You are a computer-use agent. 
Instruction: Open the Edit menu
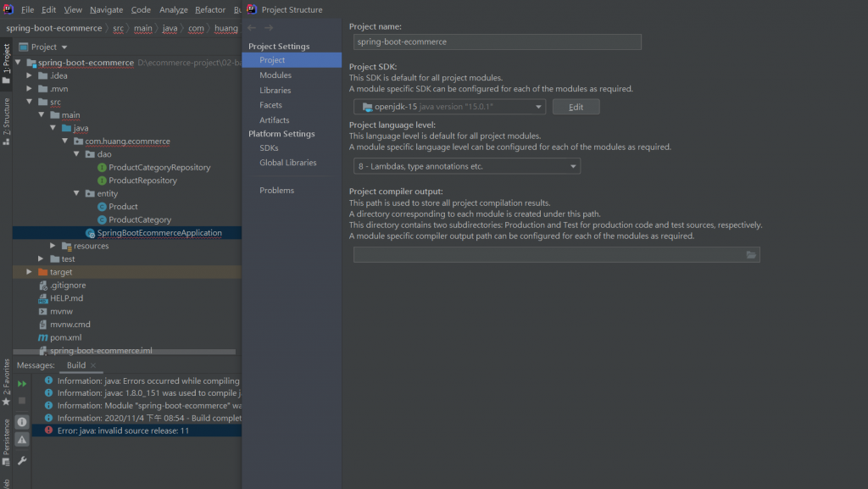[48, 9]
